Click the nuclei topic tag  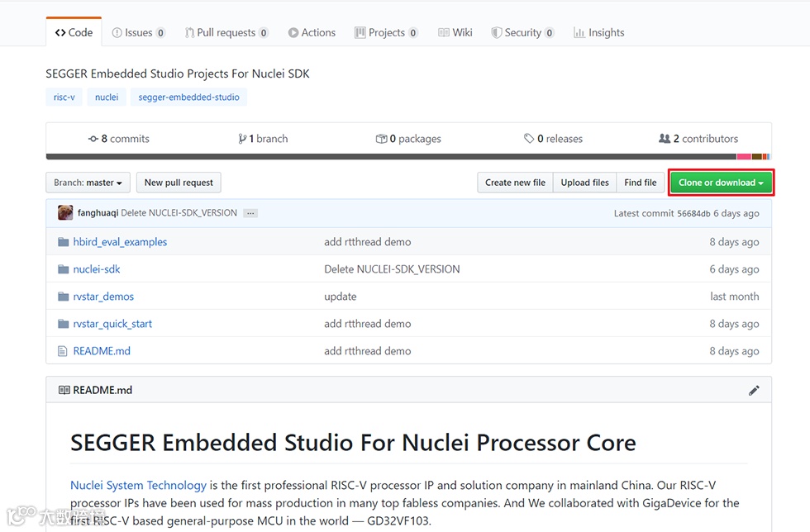coord(107,97)
